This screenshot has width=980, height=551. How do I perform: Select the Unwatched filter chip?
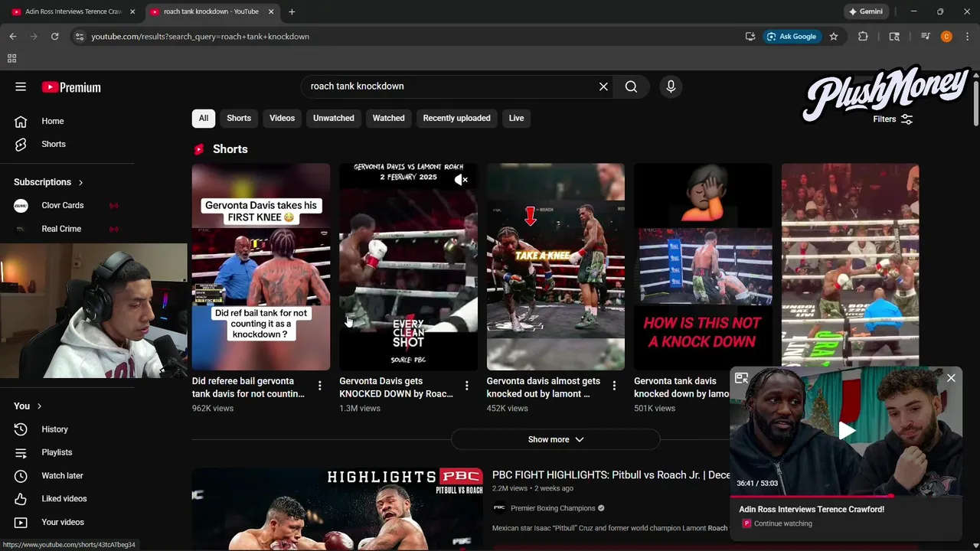(334, 118)
